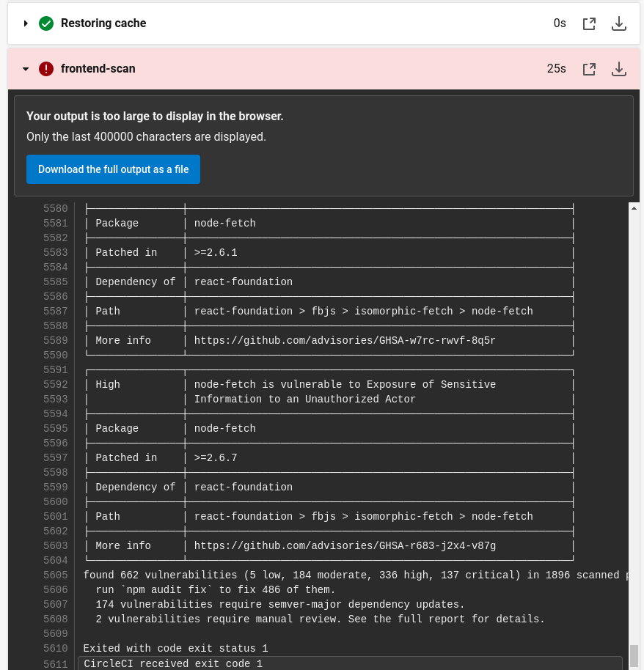Click the red error icon for frontend-scan
The width and height of the screenshot is (644, 670).
click(x=46, y=69)
